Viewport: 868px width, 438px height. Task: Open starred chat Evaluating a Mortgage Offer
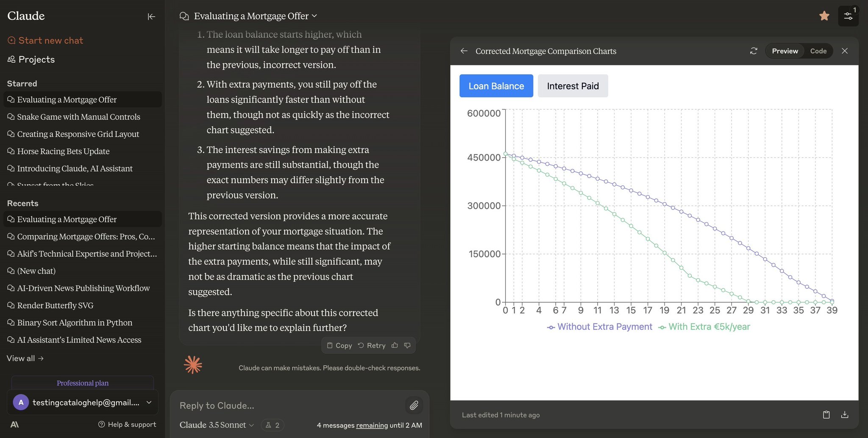[x=83, y=100]
